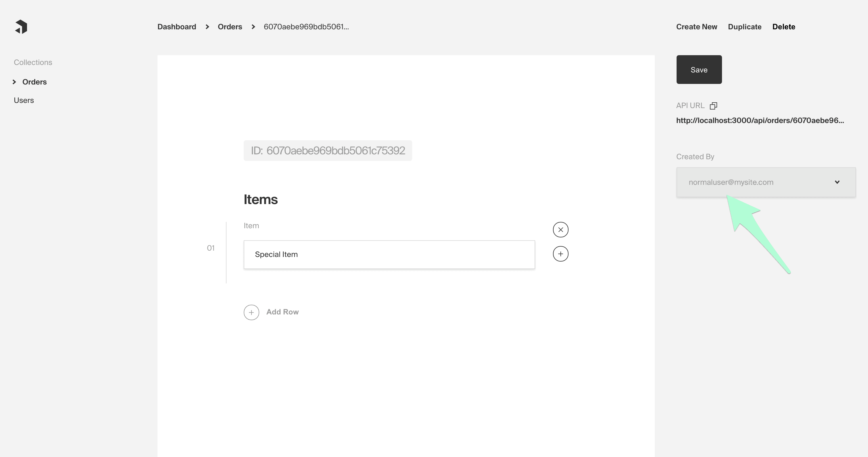Open Orders collection in sidebar
The height and width of the screenshot is (457, 868).
point(34,82)
